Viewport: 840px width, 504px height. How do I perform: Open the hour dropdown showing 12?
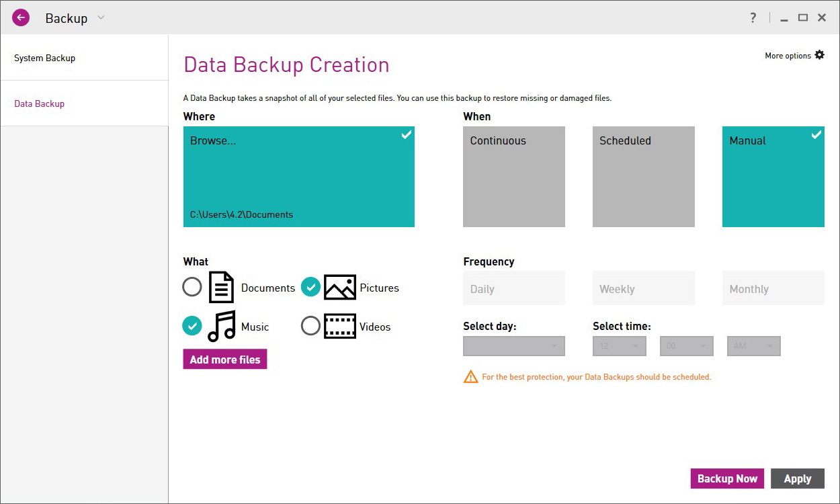[x=620, y=346]
